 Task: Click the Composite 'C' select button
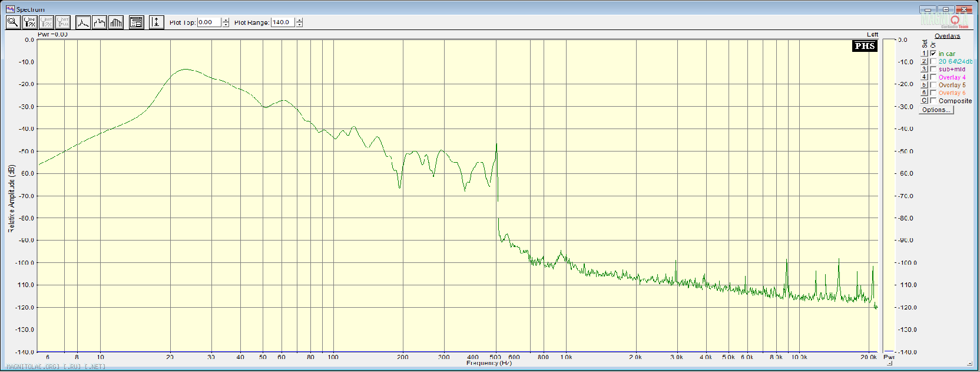click(924, 100)
